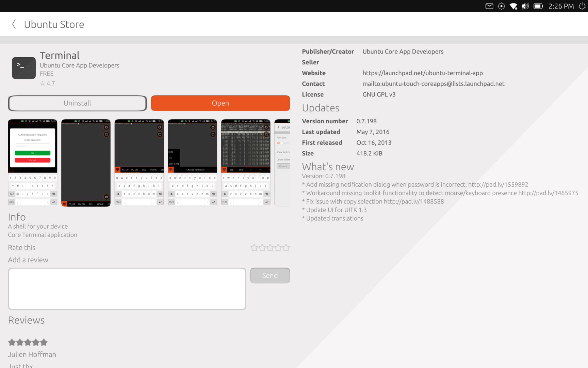Open the location indicator in status bar
Image resolution: width=588 pixels, height=368 pixels.
click(501, 6)
